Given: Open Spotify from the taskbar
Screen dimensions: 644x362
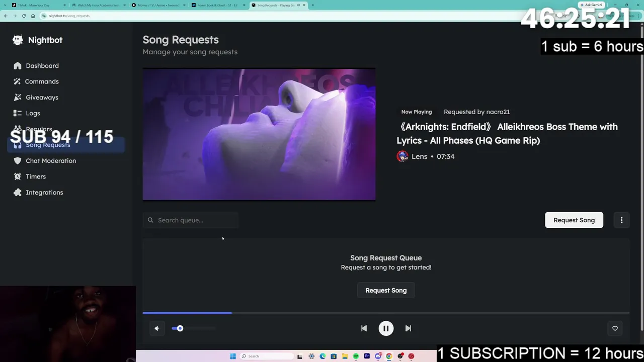Looking at the screenshot, I should 356,356.
